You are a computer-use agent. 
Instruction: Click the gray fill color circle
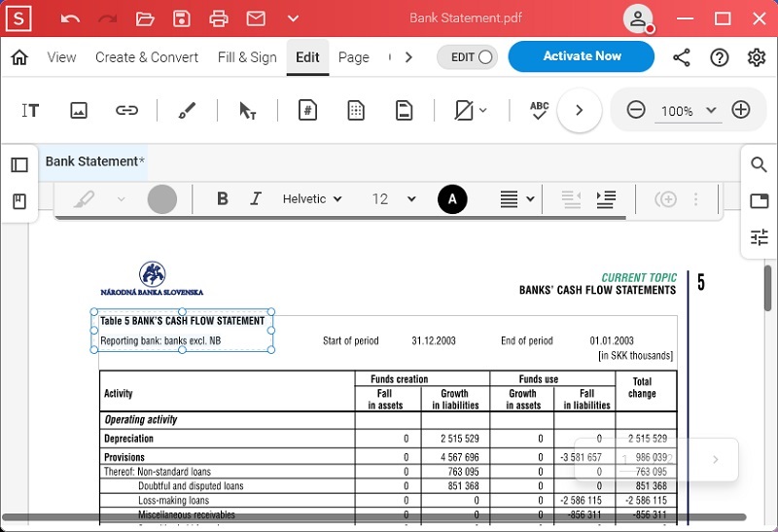point(161,199)
